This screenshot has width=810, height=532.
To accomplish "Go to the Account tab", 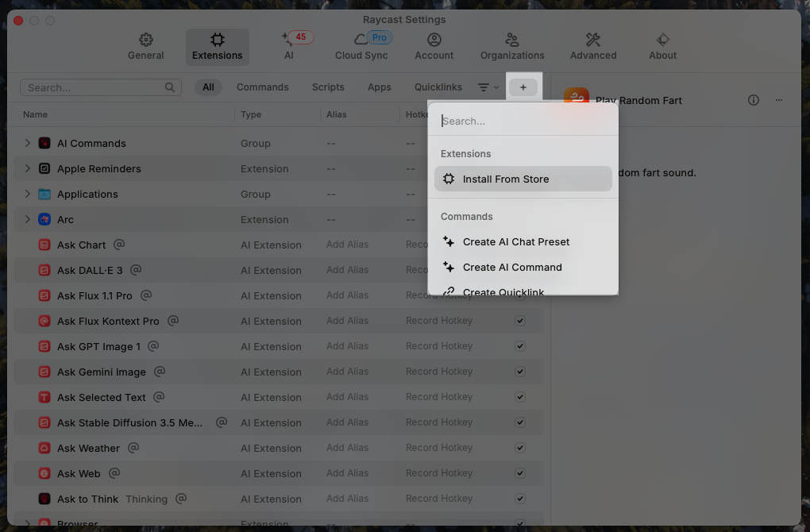I will coord(434,47).
